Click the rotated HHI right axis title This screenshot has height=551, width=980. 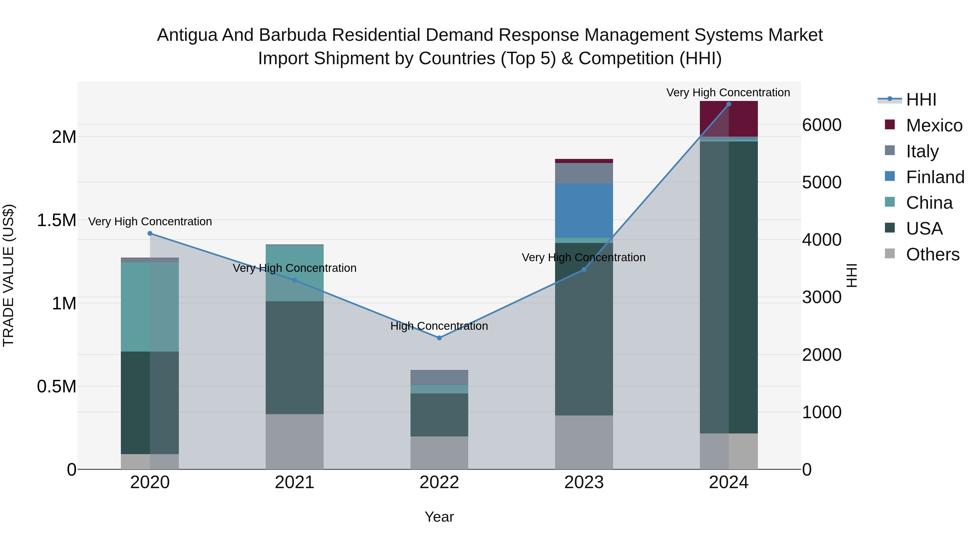coord(852,275)
